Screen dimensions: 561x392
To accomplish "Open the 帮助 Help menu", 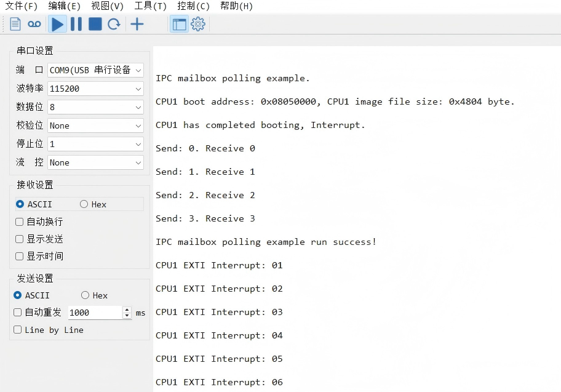I will 236,7.
